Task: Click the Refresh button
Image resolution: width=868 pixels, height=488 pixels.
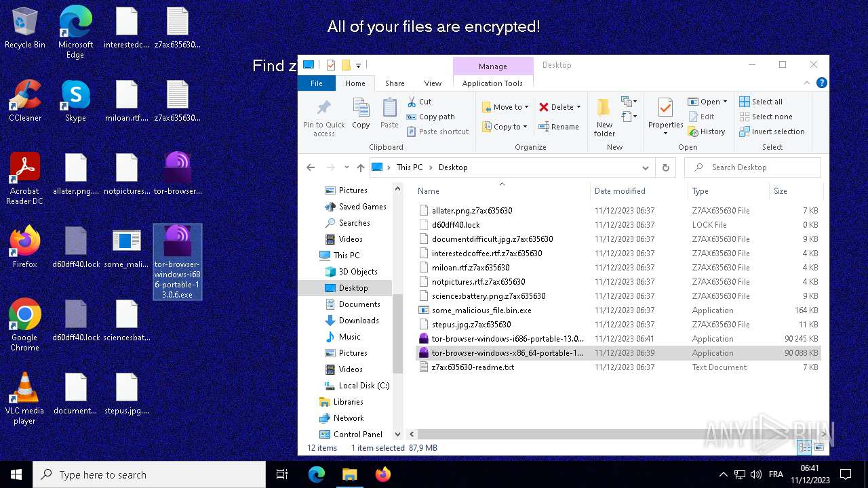Action: pyautogui.click(x=665, y=167)
